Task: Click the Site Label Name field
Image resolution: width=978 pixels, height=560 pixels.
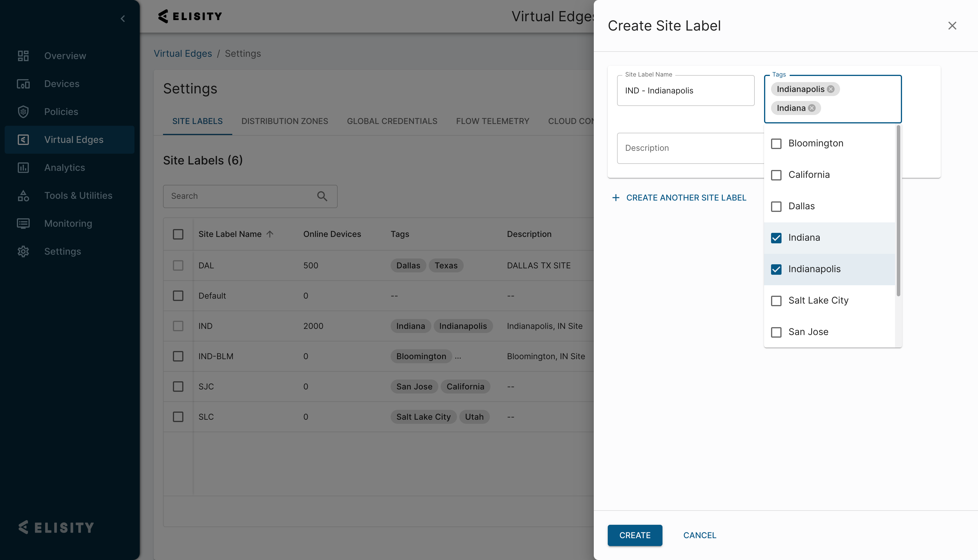Action: tap(685, 91)
